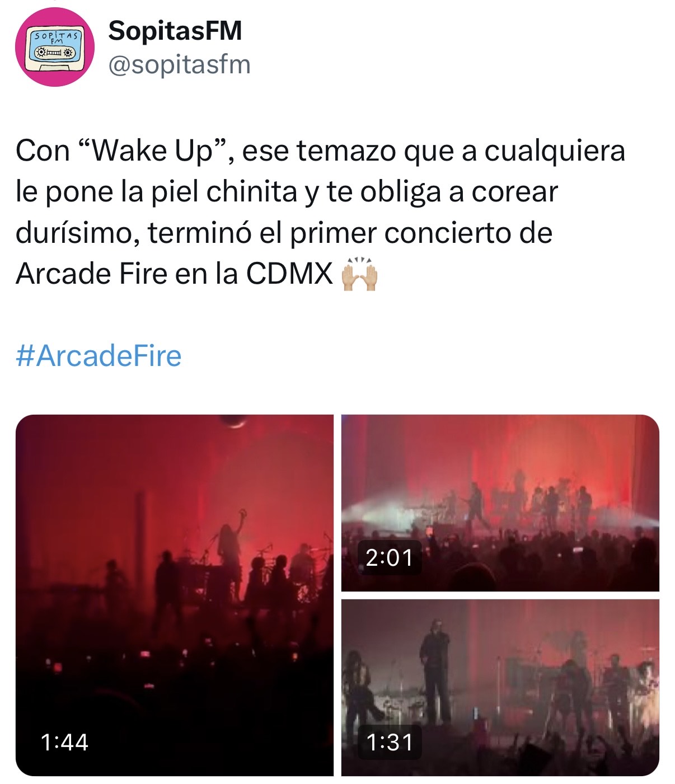The image size is (675, 784).
Task: Tap the 2:01 duration badge
Action: click(x=389, y=557)
